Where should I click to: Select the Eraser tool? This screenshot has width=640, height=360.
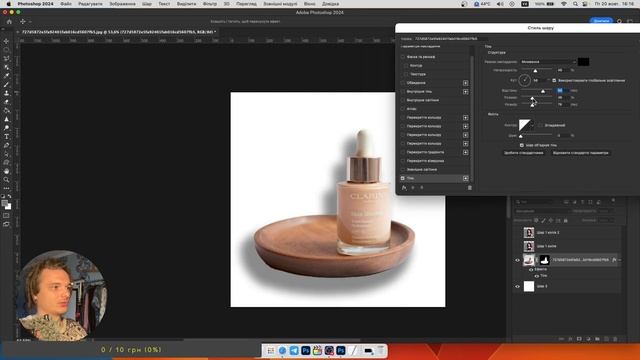6,102
